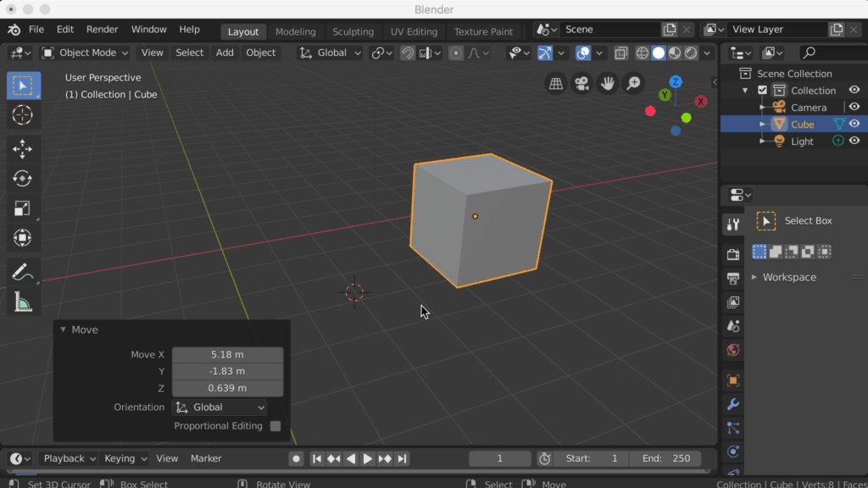This screenshot has width=868, height=488.
Task: Open the Orientation Global dropdown in Move panel
Action: (220, 408)
